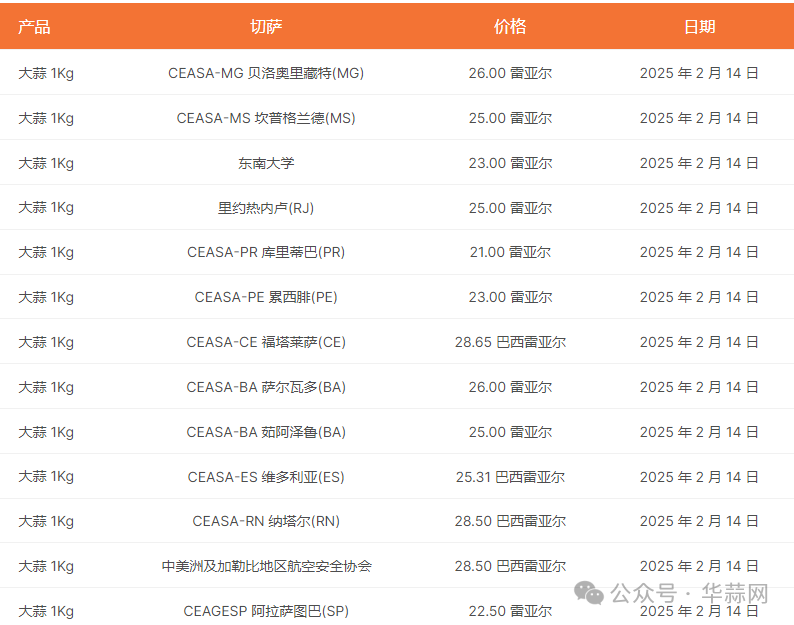Click the date in the 萨尔瓦多(BA) row
794x625 pixels.
pos(699,387)
